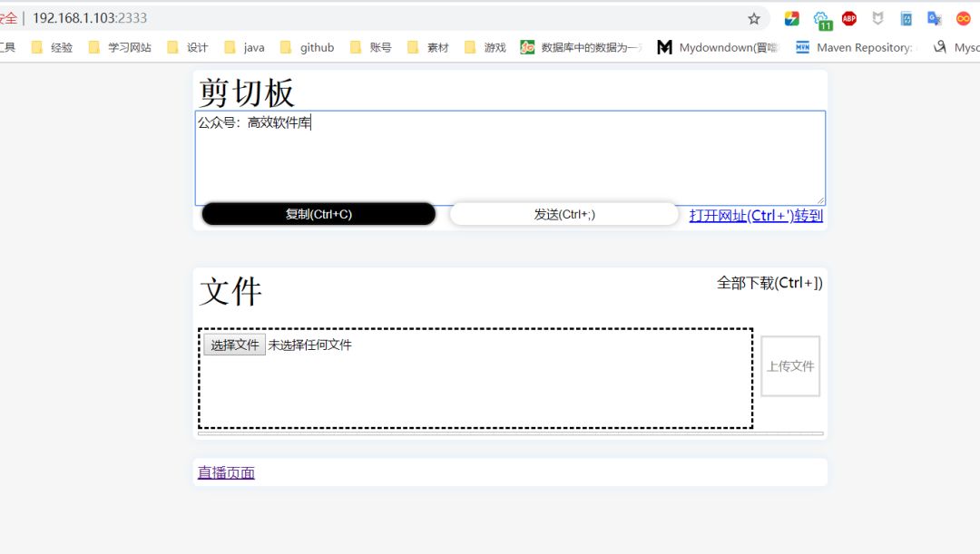The height and width of the screenshot is (554, 980).
Task: Click the 复制(Ctrl+C) button
Action: pos(318,213)
